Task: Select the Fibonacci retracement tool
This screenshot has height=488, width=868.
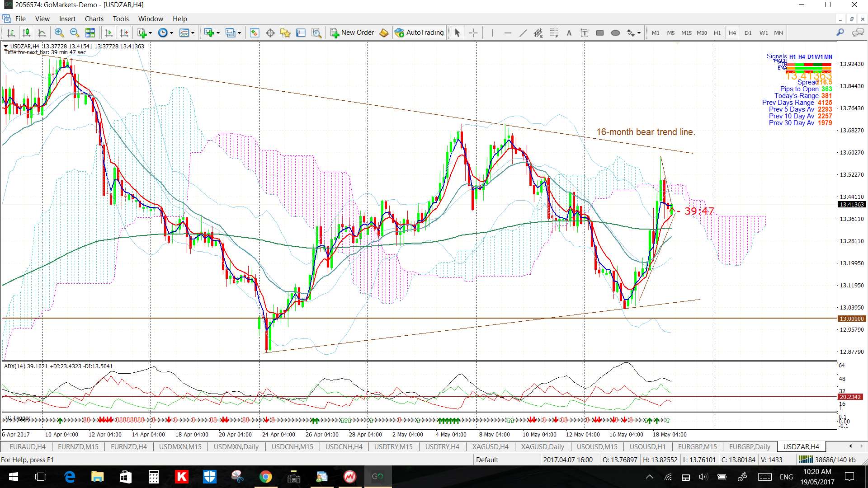Action: pos(554,33)
